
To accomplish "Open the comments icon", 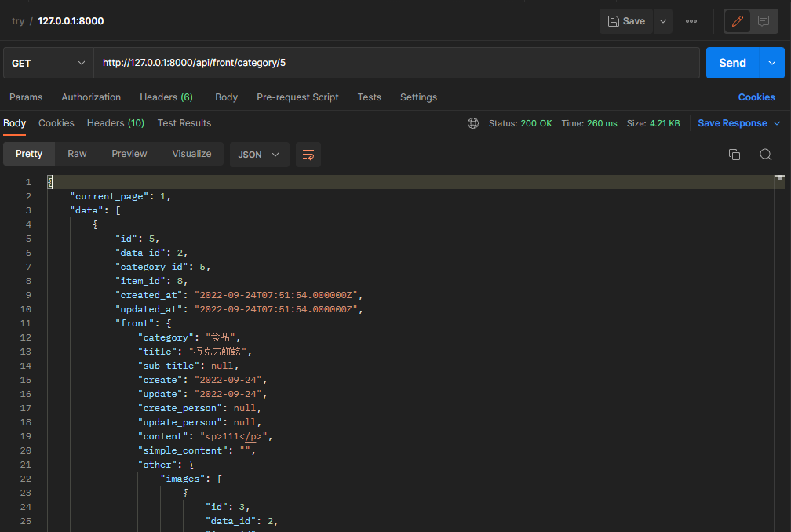I will [x=764, y=21].
